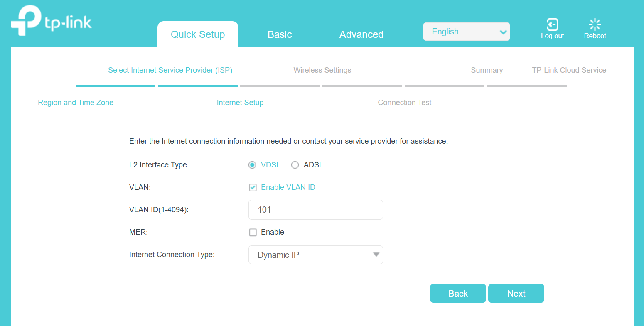The height and width of the screenshot is (326, 644).
Task: Enable the MER checkbox
Action: click(x=253, y=232)
